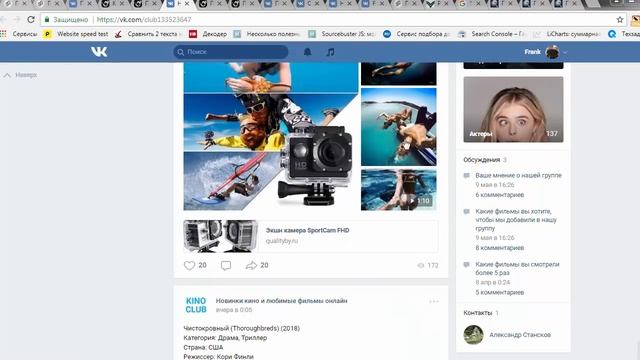The width and height of the screenshot is (640, 360).
Task: Click the VK logo in header
Action: click(99, 52)
